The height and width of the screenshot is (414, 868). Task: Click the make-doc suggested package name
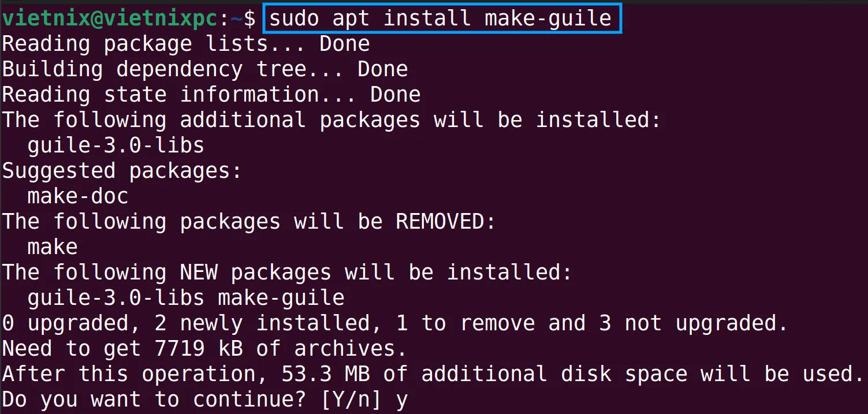coord(78,196)
